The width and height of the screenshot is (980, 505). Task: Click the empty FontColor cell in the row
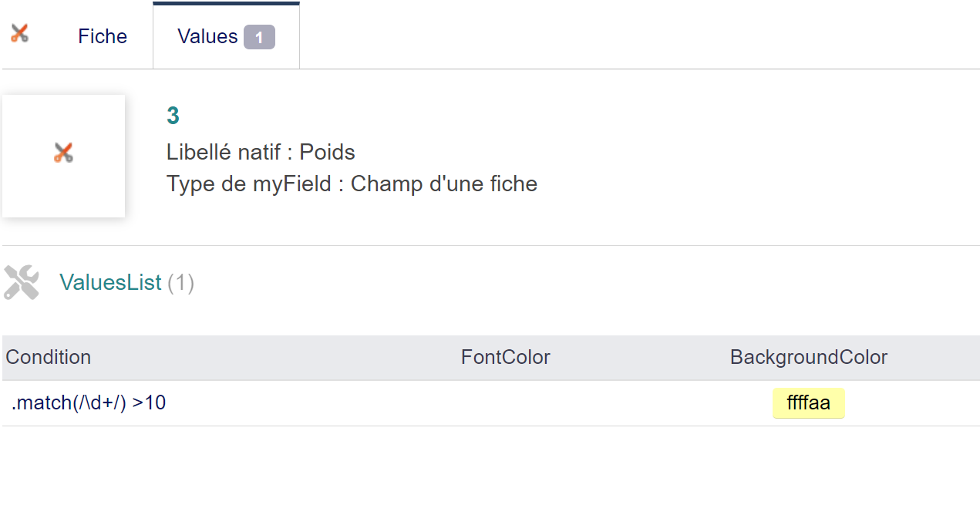coord(506,403)
